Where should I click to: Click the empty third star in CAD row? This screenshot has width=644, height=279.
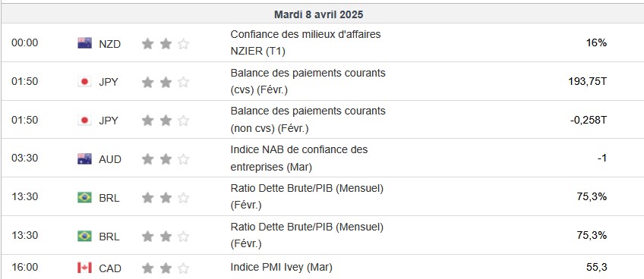click(183, 268)
